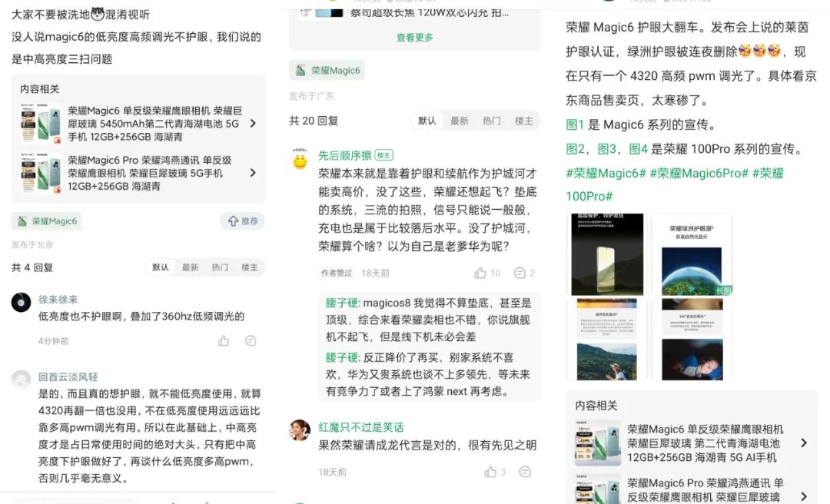Viewport: 830px width, 504px height.
Task: Select 热门 sort in the 4-reply thread
Action: click(x=220, y=267)
